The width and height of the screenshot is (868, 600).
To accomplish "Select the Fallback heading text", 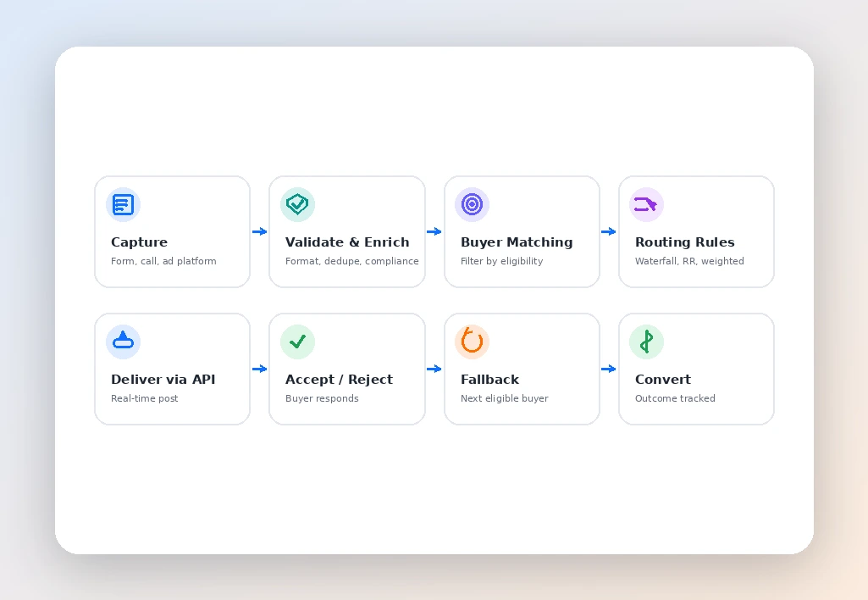I will pyautogui.click(x=490, y=380).
